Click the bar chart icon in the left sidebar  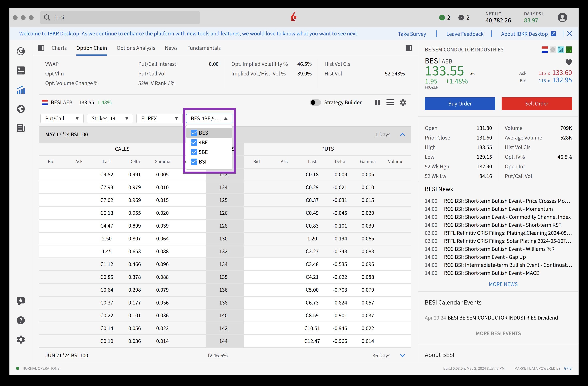coord(21,90)
